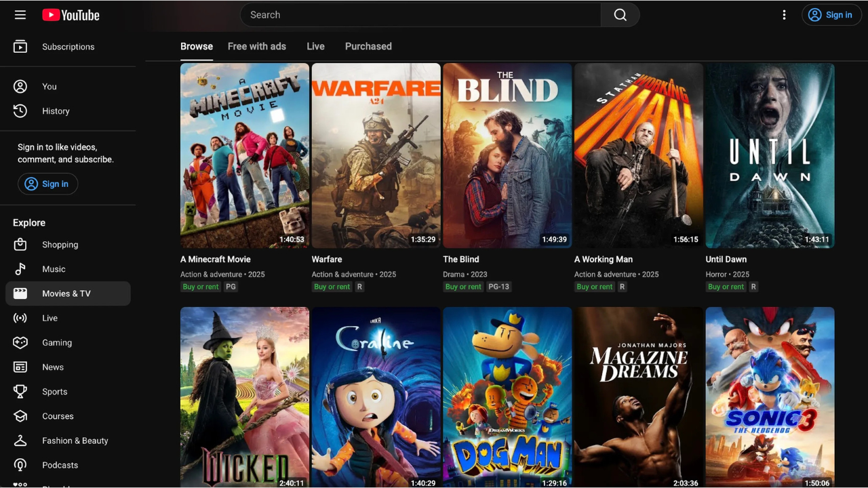
Task: Click the search magnifier button
Action: click(620, 15)
